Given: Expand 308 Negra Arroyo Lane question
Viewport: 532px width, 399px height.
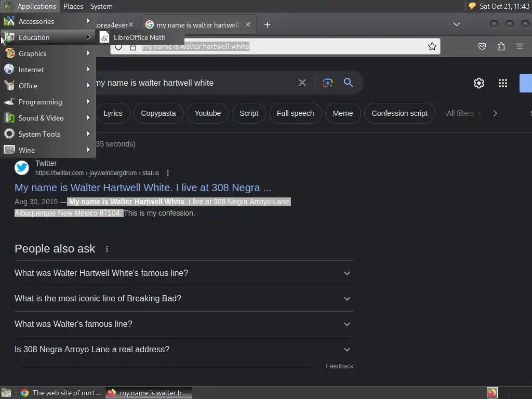Looking at the screenshot, I should coord(183,350).
